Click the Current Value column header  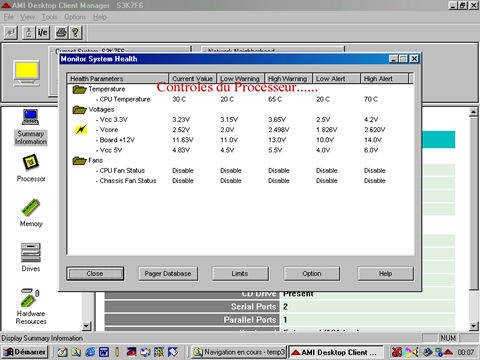pos(192,79)
